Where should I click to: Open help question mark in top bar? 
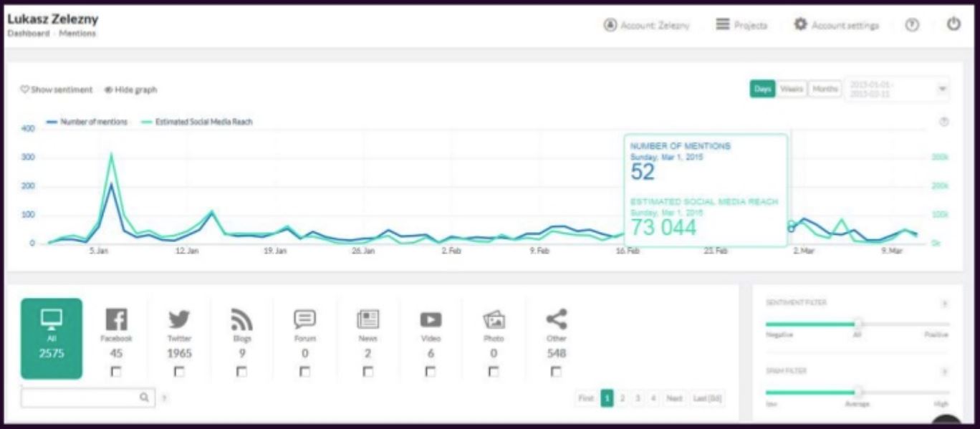pos(912,24)
